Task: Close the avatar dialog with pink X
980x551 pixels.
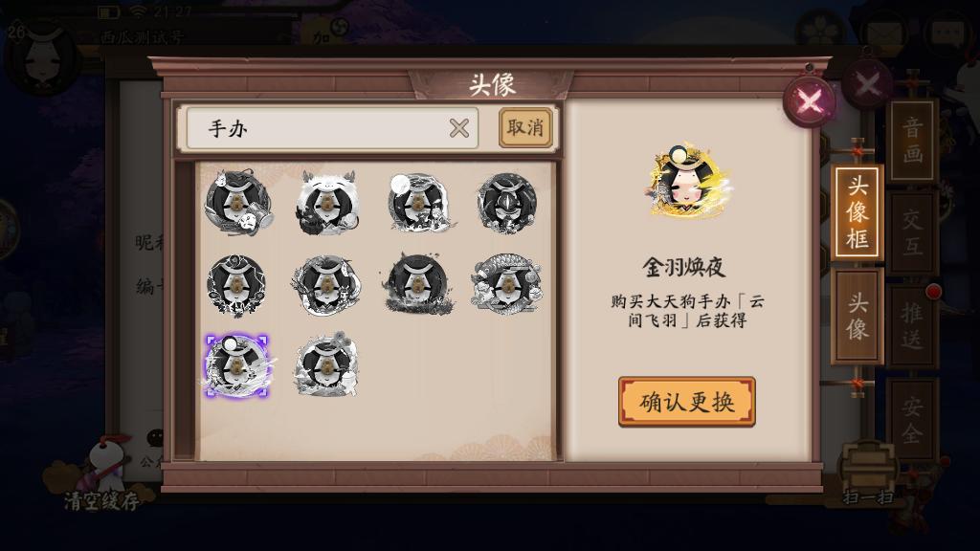Action: click(x=810, y=100)
